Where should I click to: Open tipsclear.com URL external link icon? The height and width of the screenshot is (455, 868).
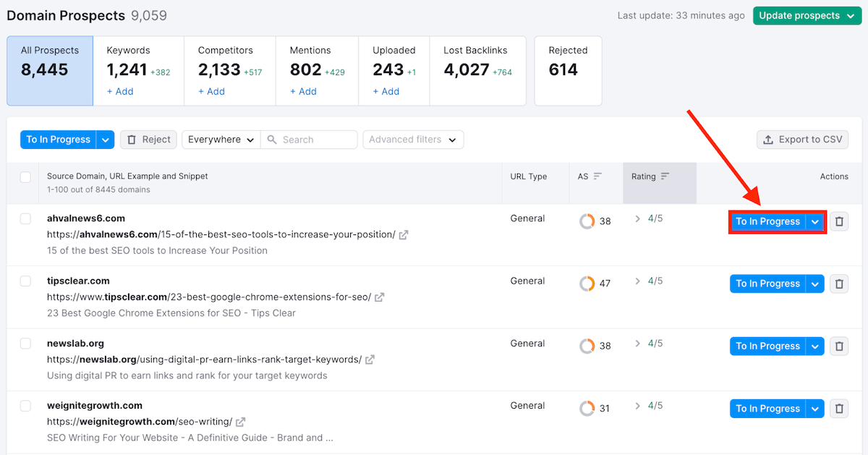tap(380, 297)
